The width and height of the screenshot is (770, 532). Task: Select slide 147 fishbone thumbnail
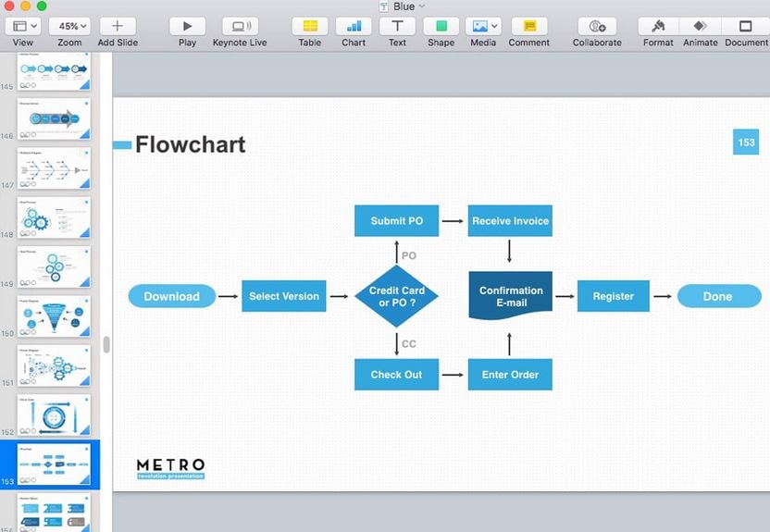pyautogui.click(x=54, y=168)
